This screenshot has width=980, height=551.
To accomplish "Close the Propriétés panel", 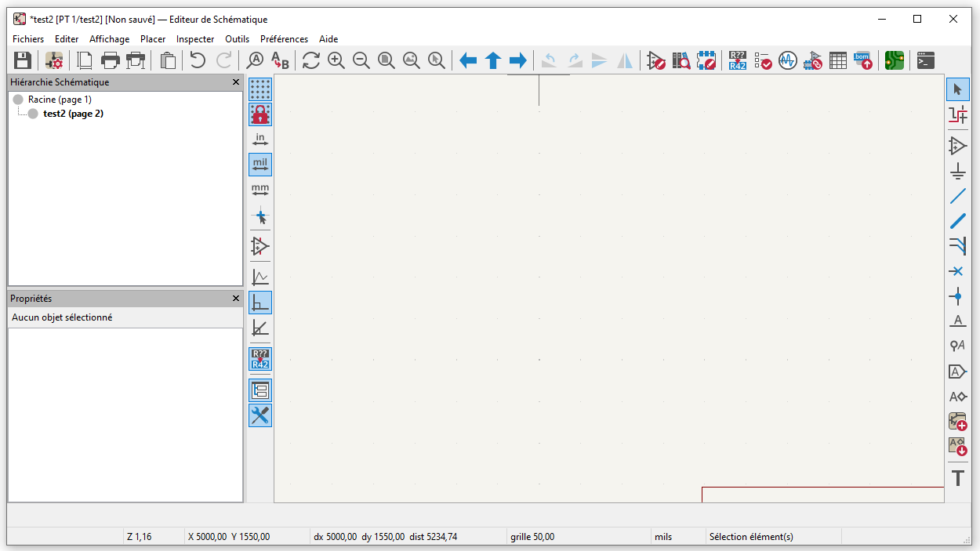I will (x=236, y=299).
